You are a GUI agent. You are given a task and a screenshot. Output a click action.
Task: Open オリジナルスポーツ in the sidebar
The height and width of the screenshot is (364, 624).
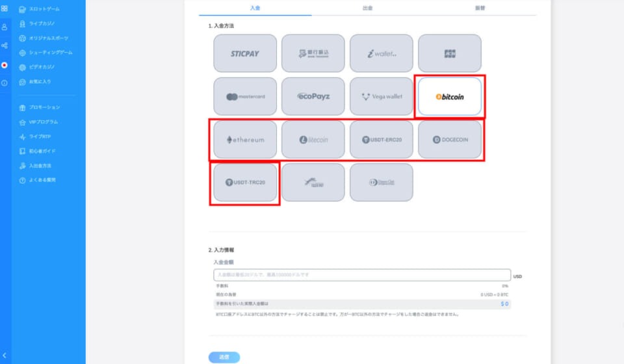click(44, 38)
